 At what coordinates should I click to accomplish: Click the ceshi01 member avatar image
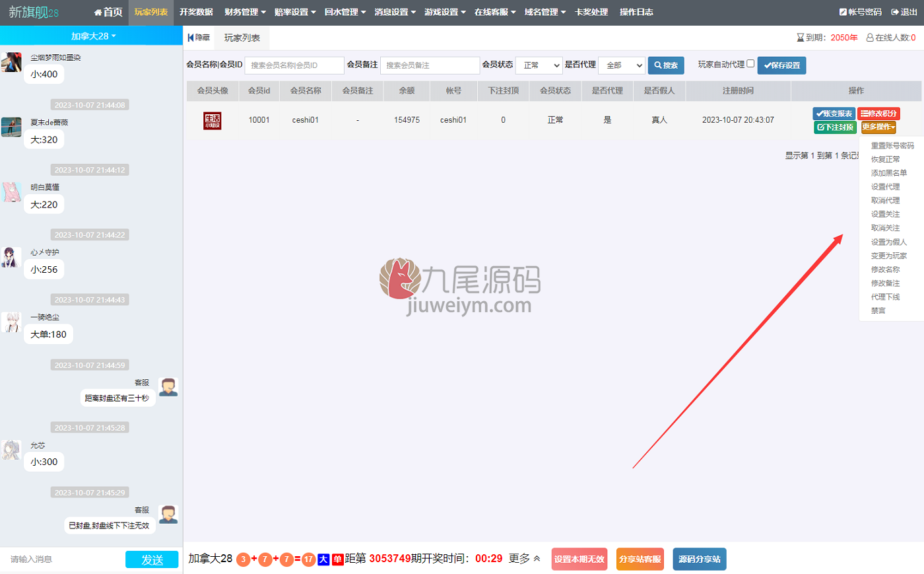point(212,120)
